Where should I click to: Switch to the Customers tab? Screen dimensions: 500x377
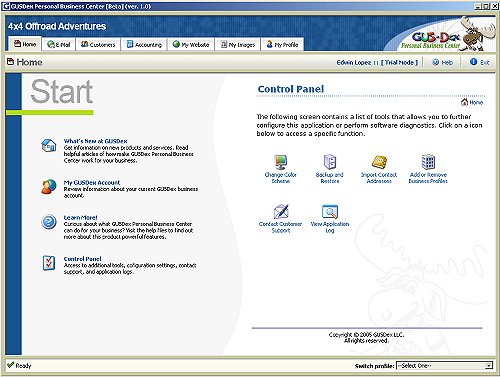98,44
